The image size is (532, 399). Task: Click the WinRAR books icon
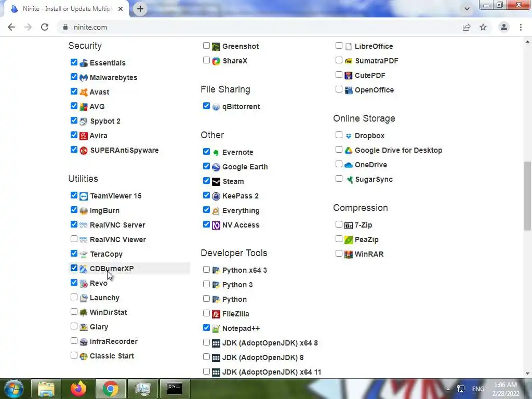349,254
